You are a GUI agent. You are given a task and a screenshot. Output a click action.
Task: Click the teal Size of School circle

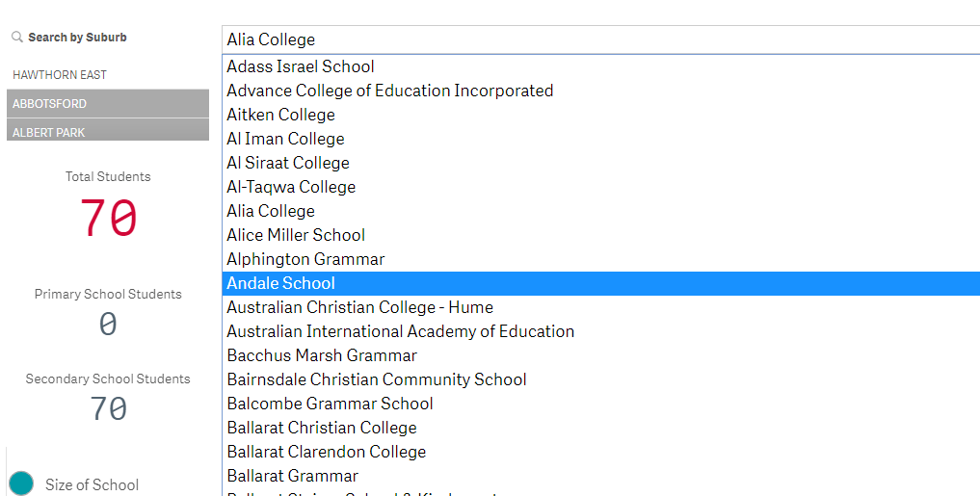click(x=21, y=484)
